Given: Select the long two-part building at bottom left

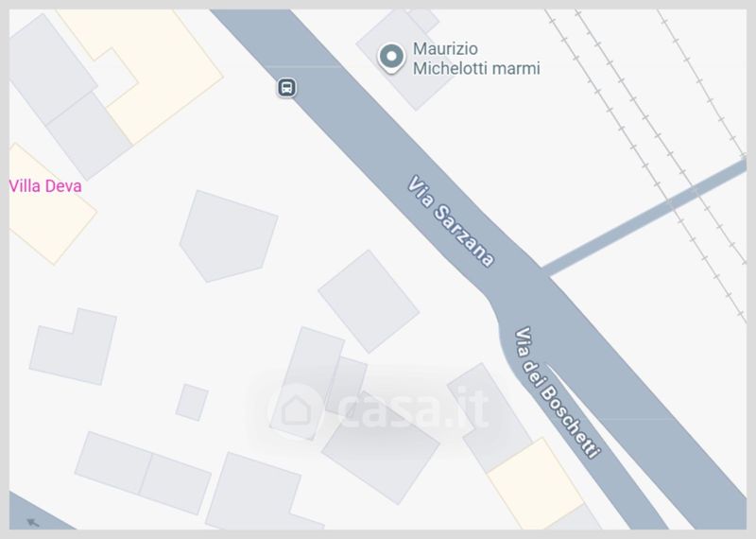Looking at the screenshot, I should [143, 473].
